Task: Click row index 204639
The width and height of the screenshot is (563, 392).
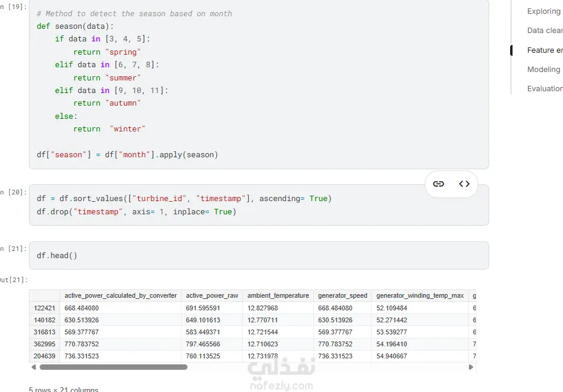Action: pyautogui.click(x=44, y=356)
